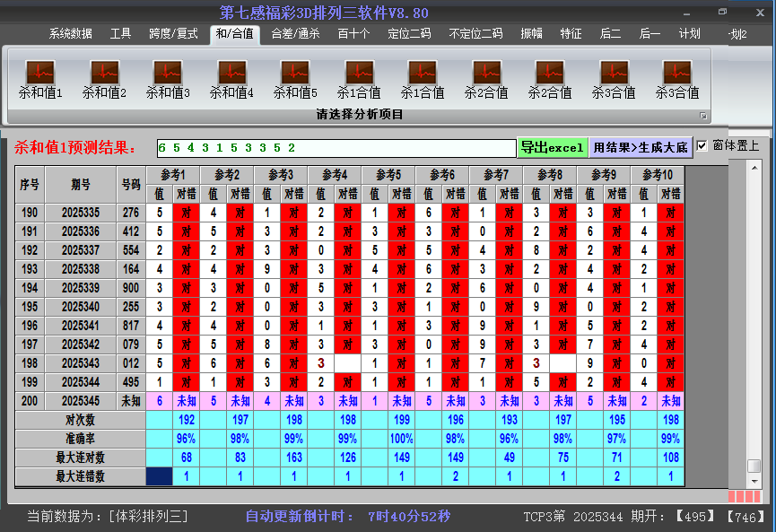Viewport: 776px width, 532px height.
Task: Click the prediction result text field
Action: pyautogui.click(x=335, y=147)
